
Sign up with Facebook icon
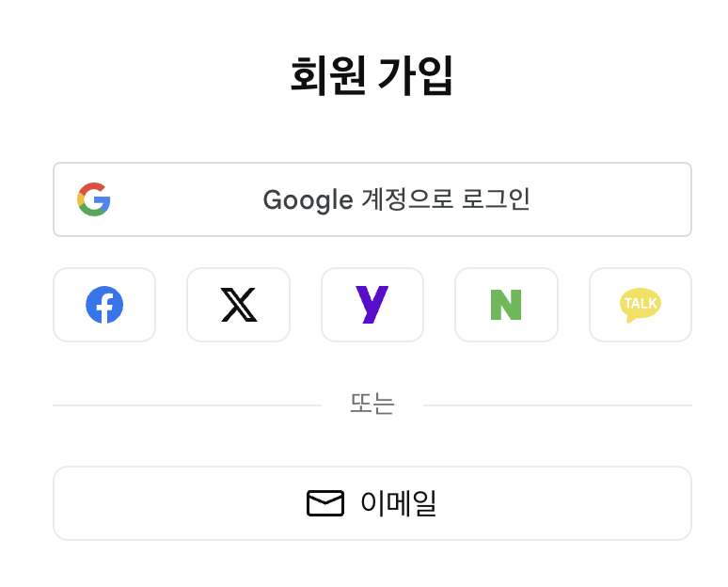(x=104, y=305)
